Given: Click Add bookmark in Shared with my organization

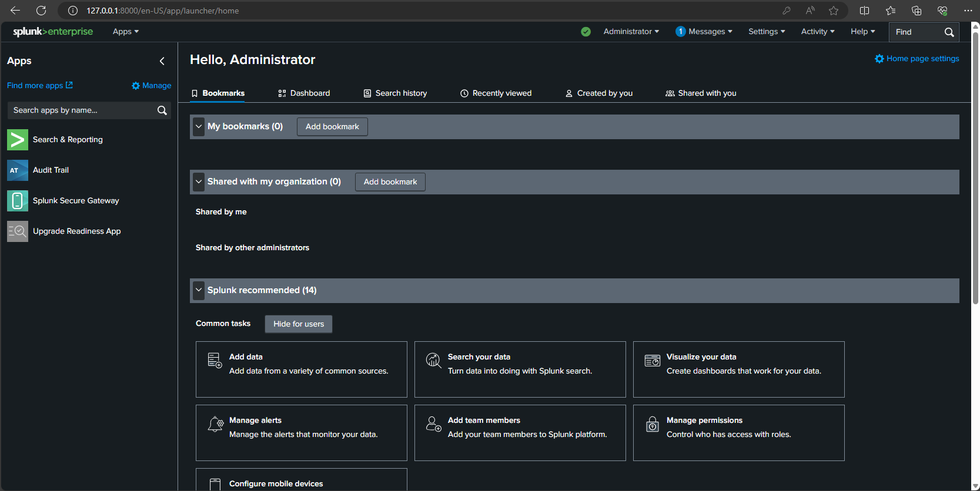Looking at the screenshot, I should tap(390, 182).
